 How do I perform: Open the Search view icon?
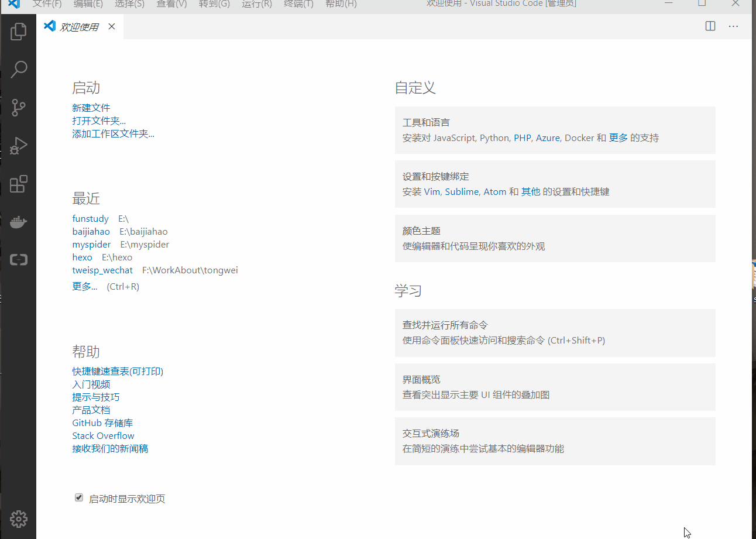point(19,70)
